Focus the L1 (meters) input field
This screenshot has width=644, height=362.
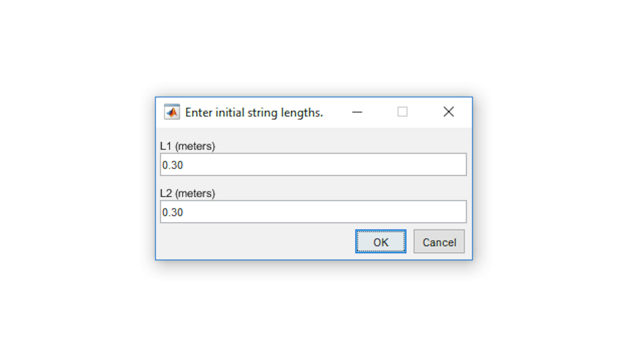coord(313,164)
